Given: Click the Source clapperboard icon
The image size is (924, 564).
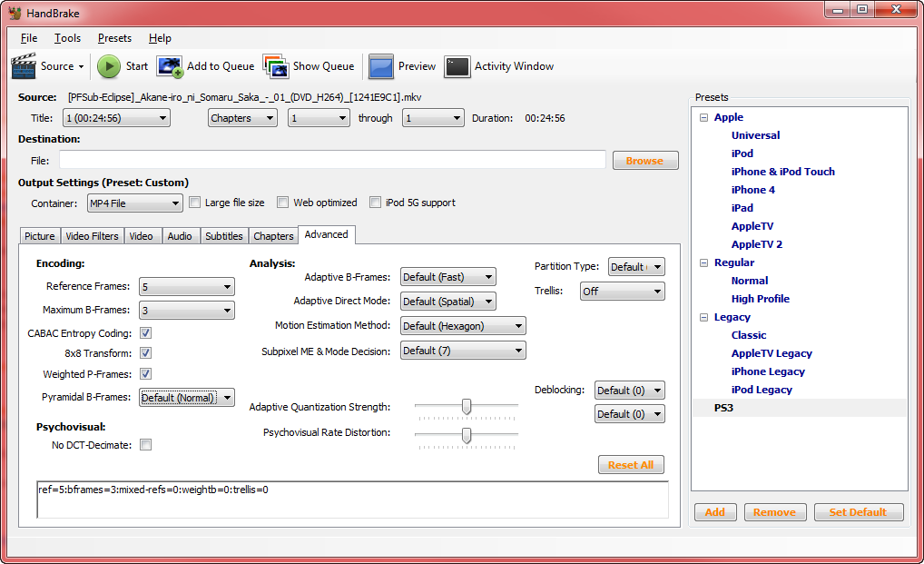Looking at the screenshot, I should (24, 66).
